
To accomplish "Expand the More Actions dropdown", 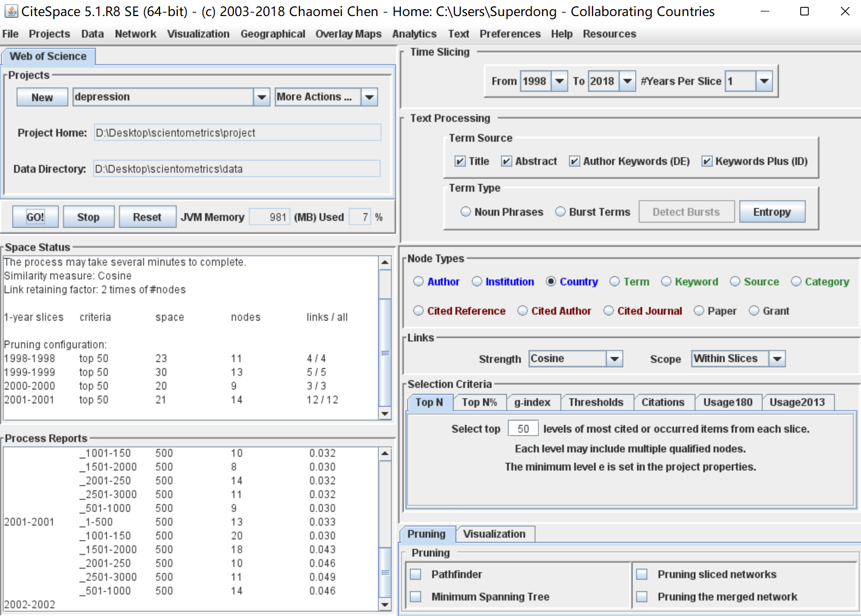I will tap(369, 97).
